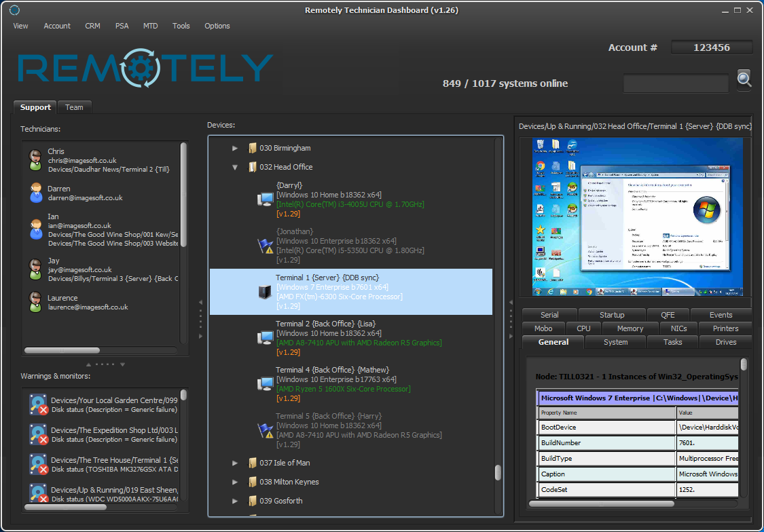Click the 030 Birmingham folder icon
Screen dimensions: 764x532
pos(253,148)
